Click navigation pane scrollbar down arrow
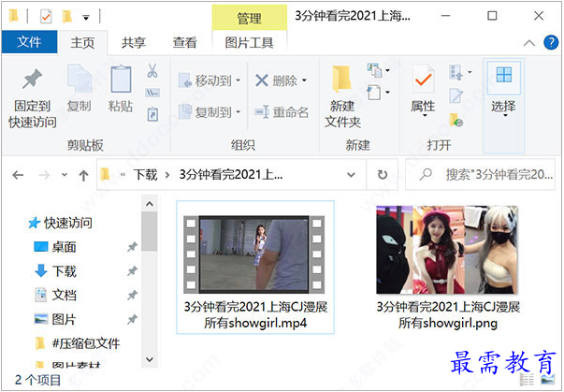Viewport: 564px width, 392px height. coord(150,359)
